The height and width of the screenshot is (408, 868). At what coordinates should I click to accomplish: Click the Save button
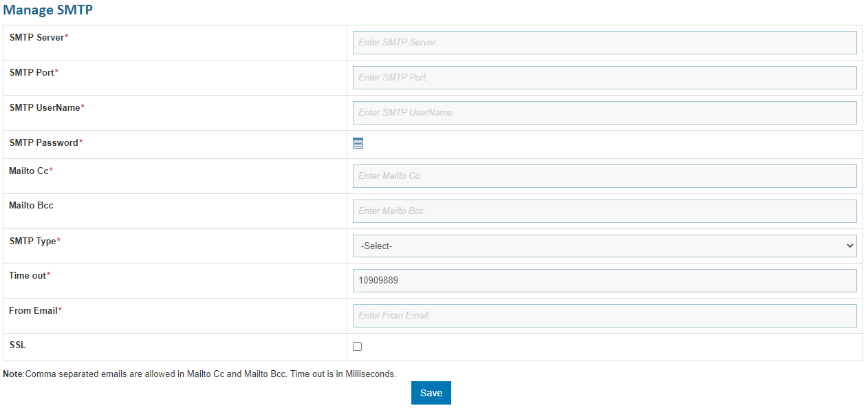click(x=431, y=392)
